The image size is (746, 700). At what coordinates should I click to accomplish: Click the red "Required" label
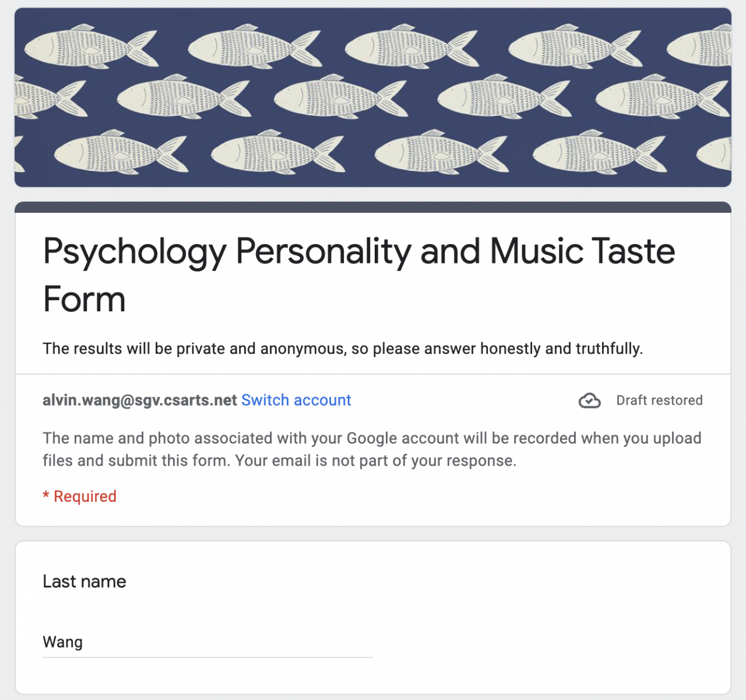pos(85,497)
